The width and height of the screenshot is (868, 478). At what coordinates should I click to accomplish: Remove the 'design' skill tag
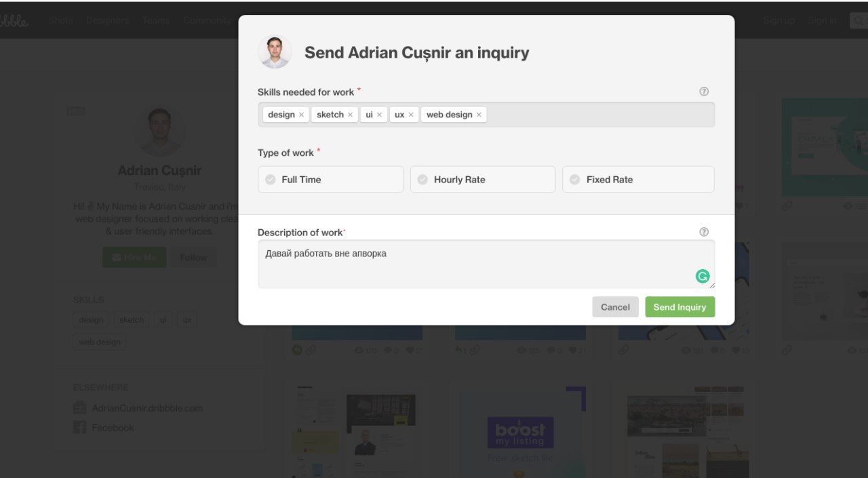point(301,115)
